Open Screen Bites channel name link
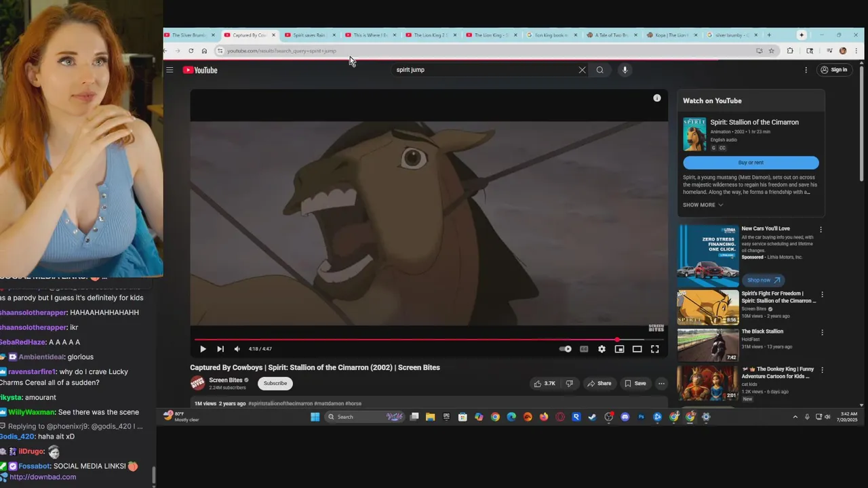The height and width of the screenshot is (488, 868). [x=226, y=380]
